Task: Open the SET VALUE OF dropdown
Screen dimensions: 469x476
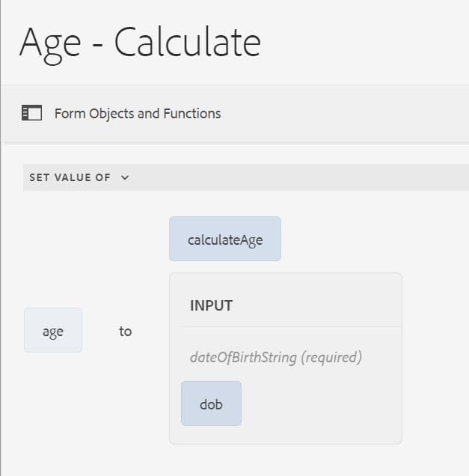Action: [x=70, y=177]
